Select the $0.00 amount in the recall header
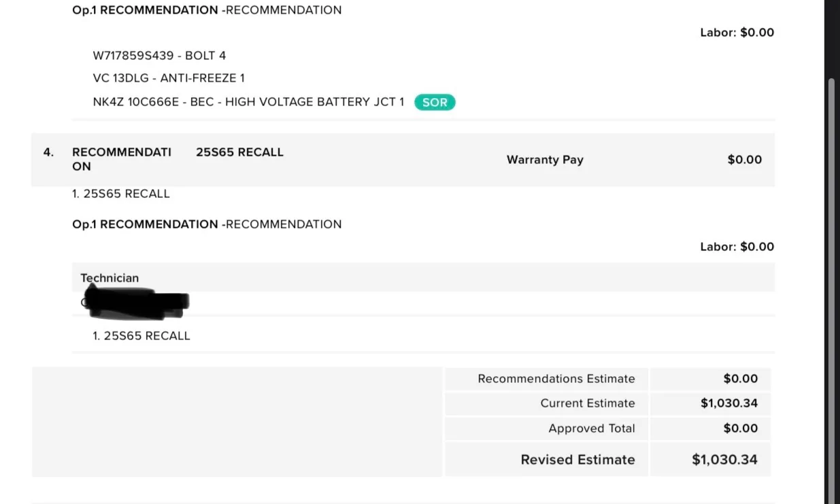840x504 pixels. 745,160
